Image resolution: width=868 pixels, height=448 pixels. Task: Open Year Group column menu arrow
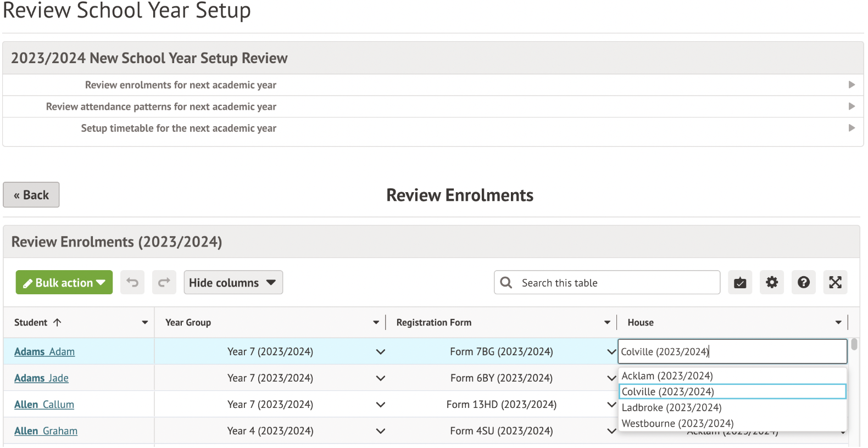pyautogui.click(x=376, y=322)
